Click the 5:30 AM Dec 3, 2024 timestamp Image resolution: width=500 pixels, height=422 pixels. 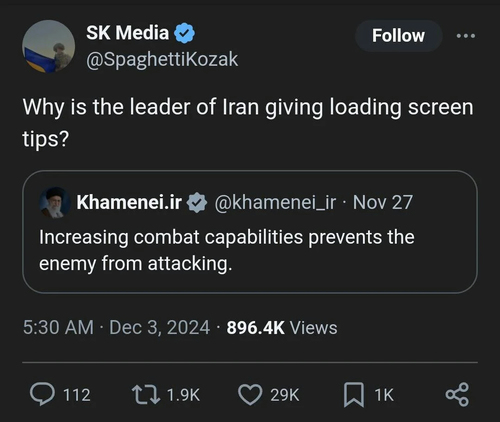(116, 327)
